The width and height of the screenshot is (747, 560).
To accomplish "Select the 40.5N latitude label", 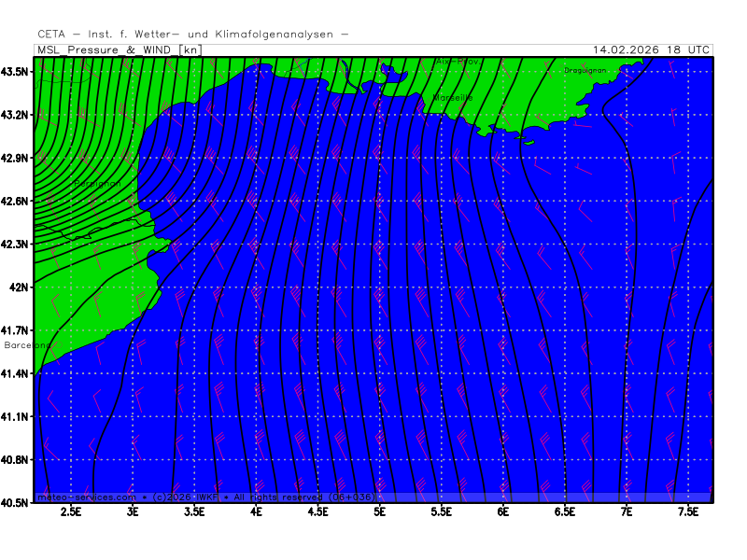I will pos(16,502).
